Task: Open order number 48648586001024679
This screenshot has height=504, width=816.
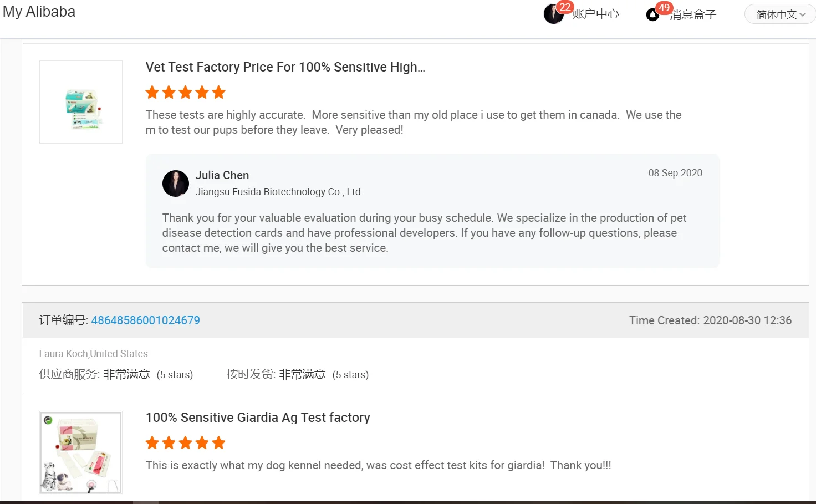Action: (x=145, y=320)
